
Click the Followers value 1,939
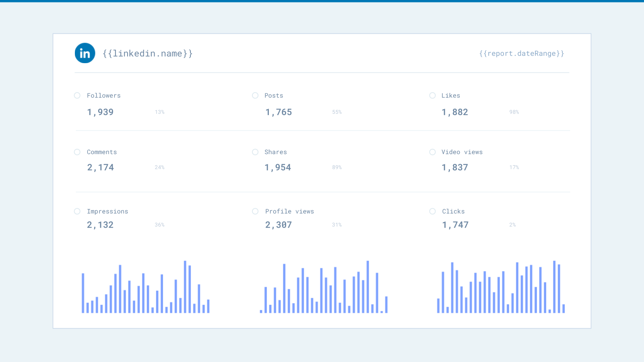[100, 112]
